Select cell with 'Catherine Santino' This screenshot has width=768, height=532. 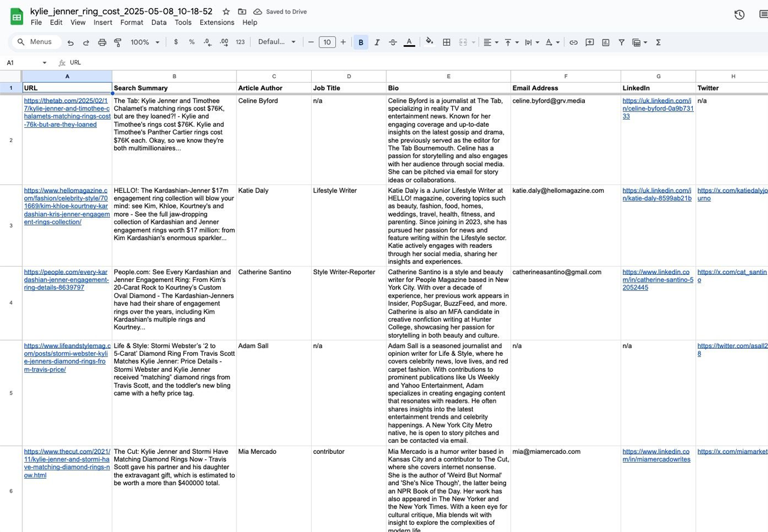coord(274,303)
